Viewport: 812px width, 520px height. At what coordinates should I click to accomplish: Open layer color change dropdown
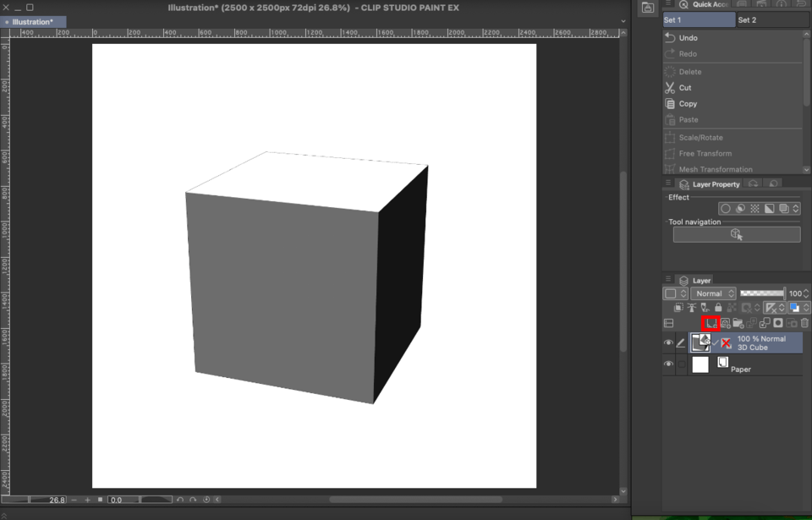pos(798,308)
